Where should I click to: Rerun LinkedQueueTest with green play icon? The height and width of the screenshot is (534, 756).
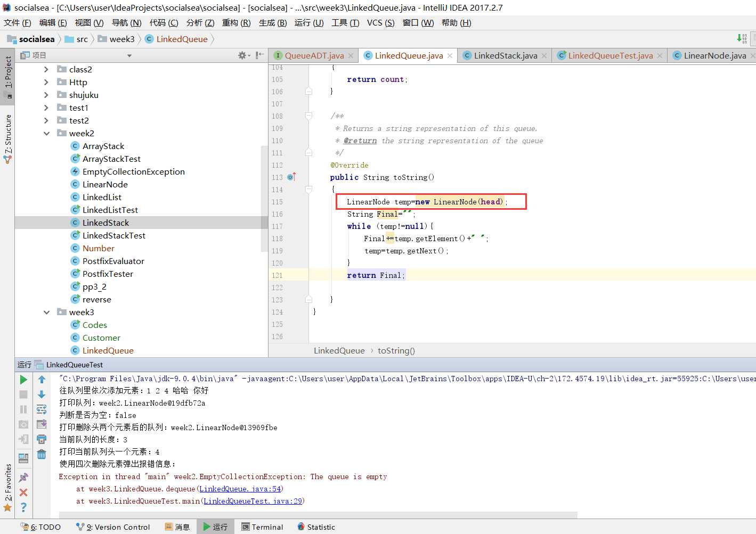coord(23,380)
